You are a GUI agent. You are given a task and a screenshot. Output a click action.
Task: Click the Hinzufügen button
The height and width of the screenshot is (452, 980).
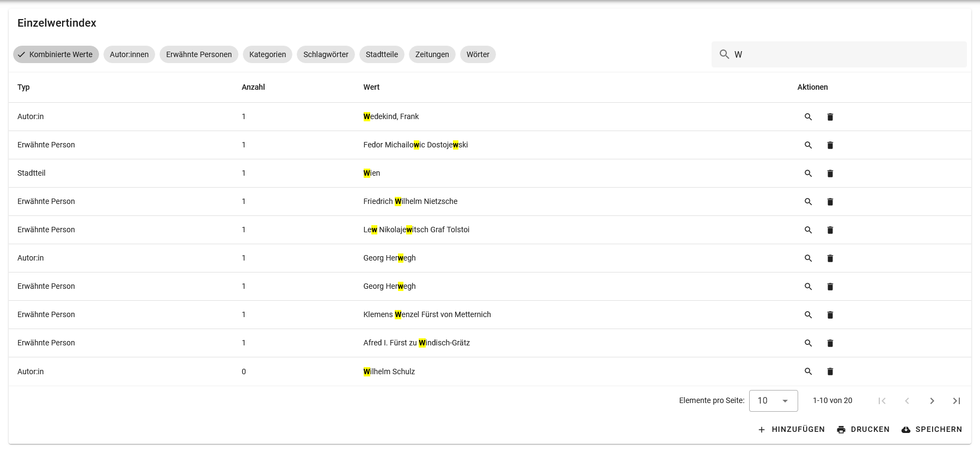tap(791, 429)
